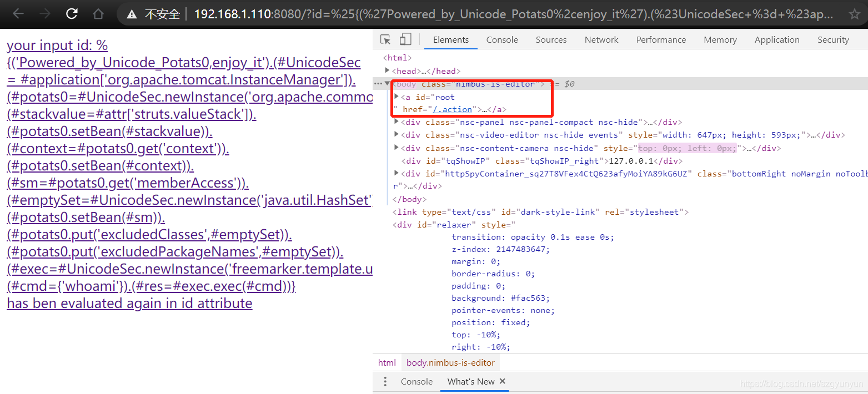The width and height of the screenshot is (868, 394).
Task: Select the What's New drawer tab
Action: point(471,382)
